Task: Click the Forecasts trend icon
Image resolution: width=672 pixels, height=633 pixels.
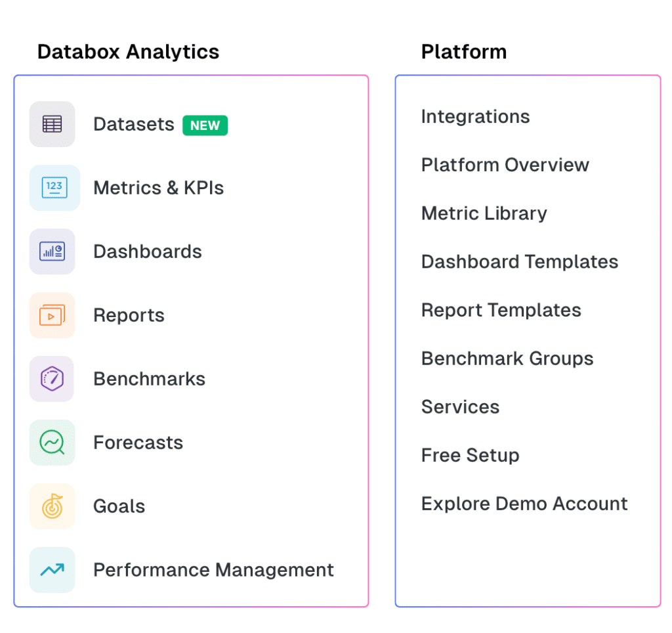Action: pyautogui.click(x=52, y=443)
